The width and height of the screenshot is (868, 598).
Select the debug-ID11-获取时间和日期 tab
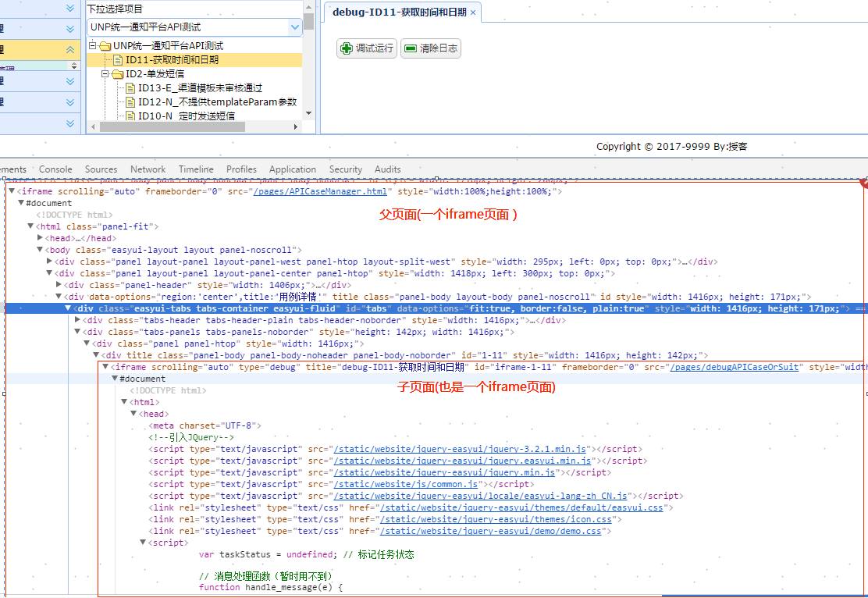(399, 12)
